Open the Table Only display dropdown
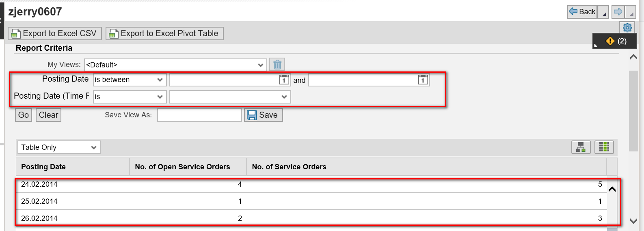Image resolution: width=644 pixels, height=231 pixels. click(59, 147)
